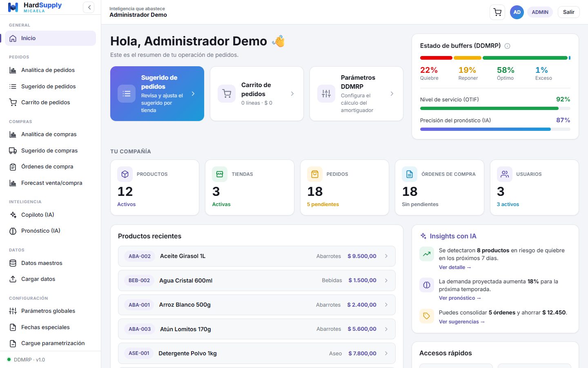Go to Inicio in the sidebar
Image resolution: width=588 pixels, height=368 pixels.
(51, 38)
